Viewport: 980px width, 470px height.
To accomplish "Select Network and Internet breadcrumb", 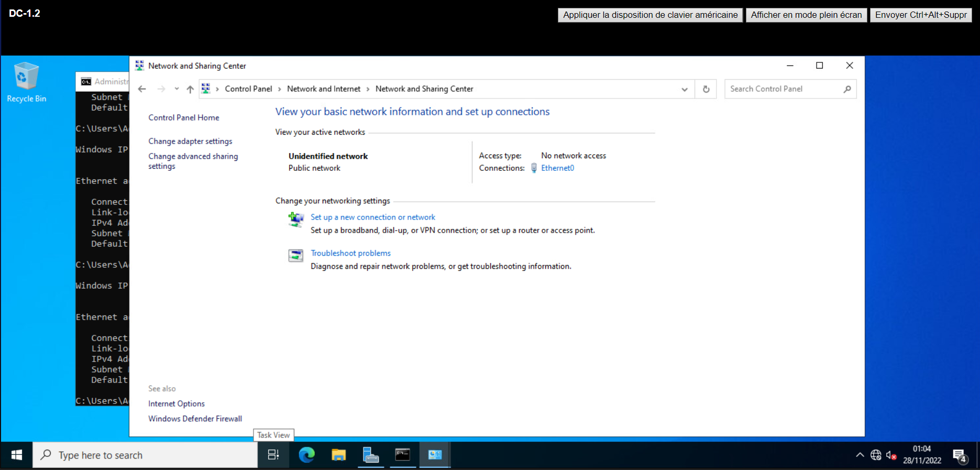I will click(324, 89).
